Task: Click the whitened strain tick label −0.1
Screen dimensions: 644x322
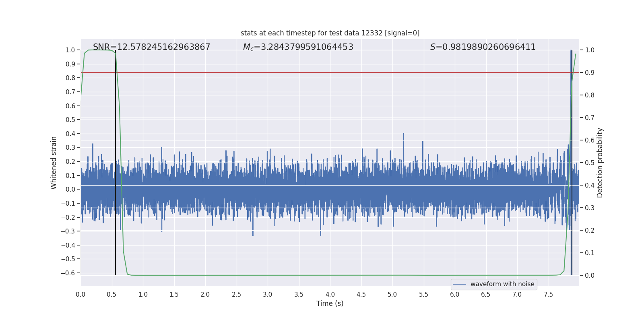Action: pyautogui.click(x=68, y=203)
